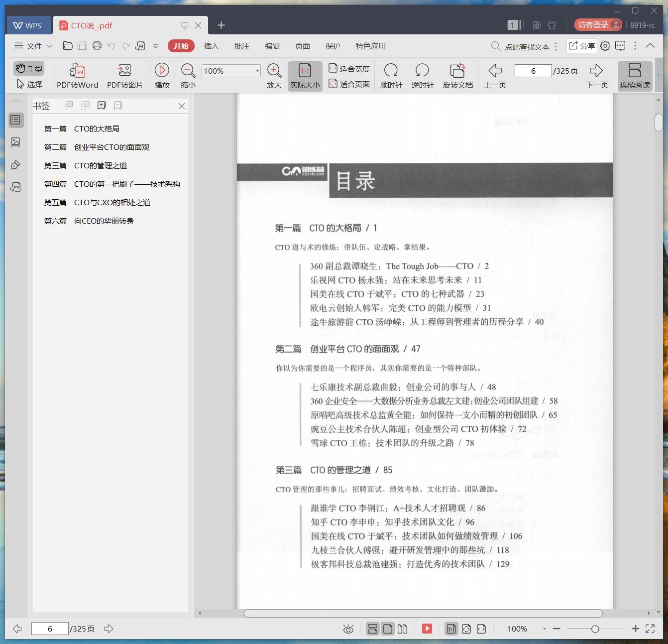Click 点此查找文本 search field
This screenshot has height=644, width=668.
point(527,46)
